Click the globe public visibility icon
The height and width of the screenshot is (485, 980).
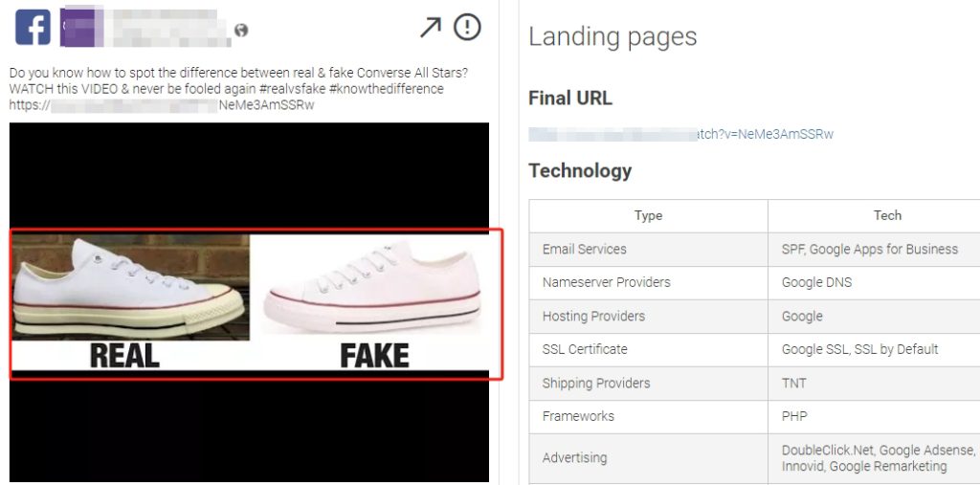point(241,31)
